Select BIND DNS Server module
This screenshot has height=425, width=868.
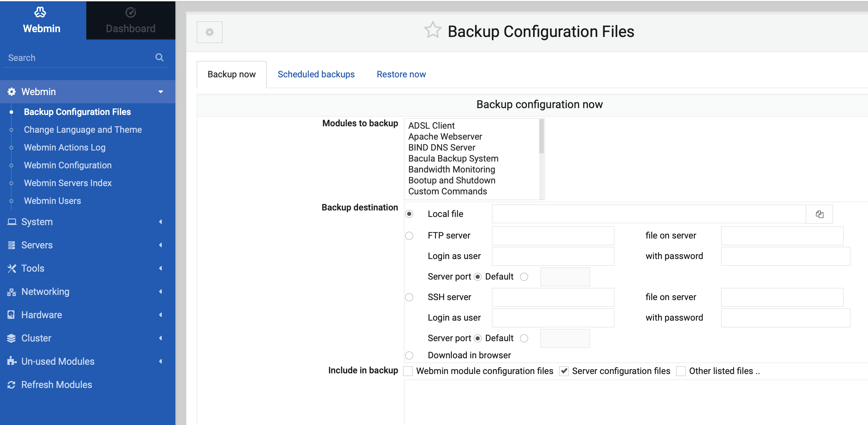pos(442,147)
